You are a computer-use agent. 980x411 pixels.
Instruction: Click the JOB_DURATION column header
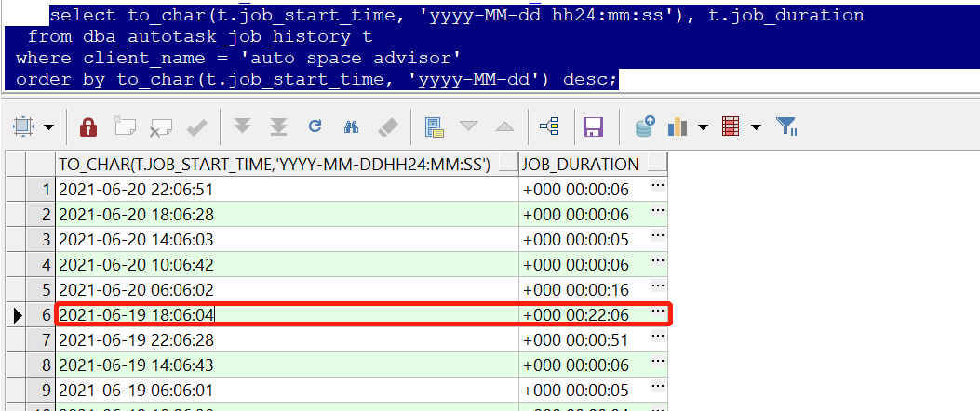pos(593,165)
